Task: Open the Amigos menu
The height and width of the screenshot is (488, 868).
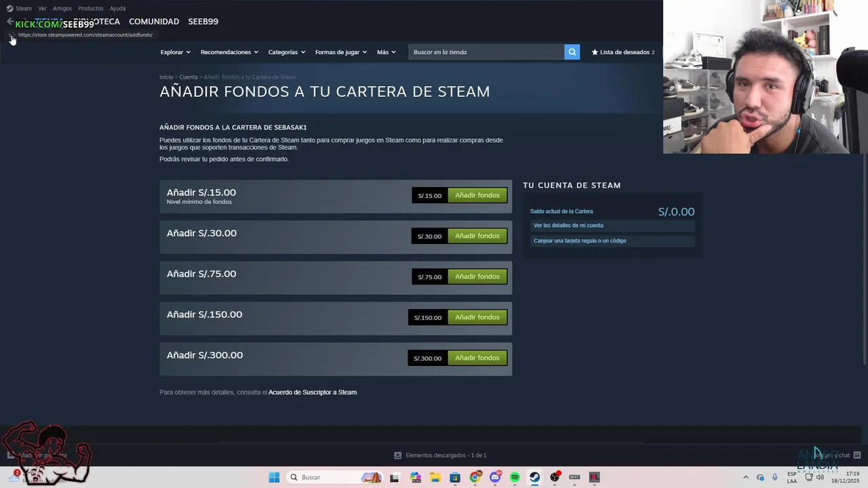Action: pyautogui.click(x=62, y=8)
